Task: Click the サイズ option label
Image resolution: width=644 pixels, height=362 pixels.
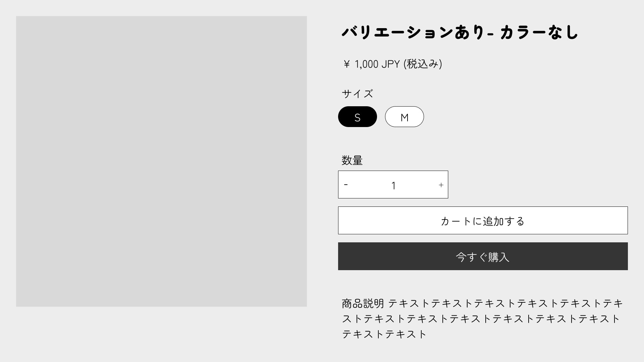Action: tap(357, 94)
